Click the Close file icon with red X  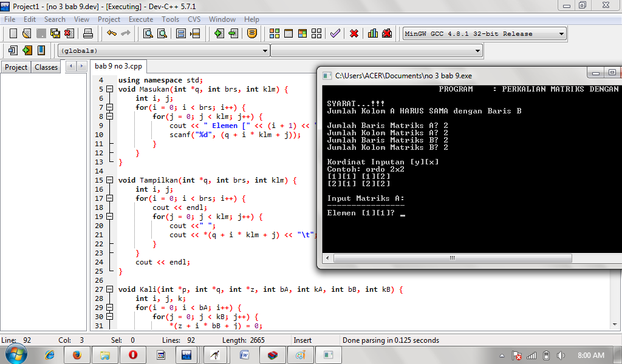click(69, 33)
